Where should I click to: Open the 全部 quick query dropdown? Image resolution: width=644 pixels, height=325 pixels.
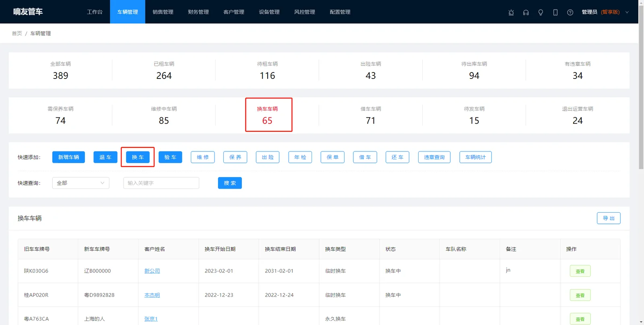tap(80, 183)
